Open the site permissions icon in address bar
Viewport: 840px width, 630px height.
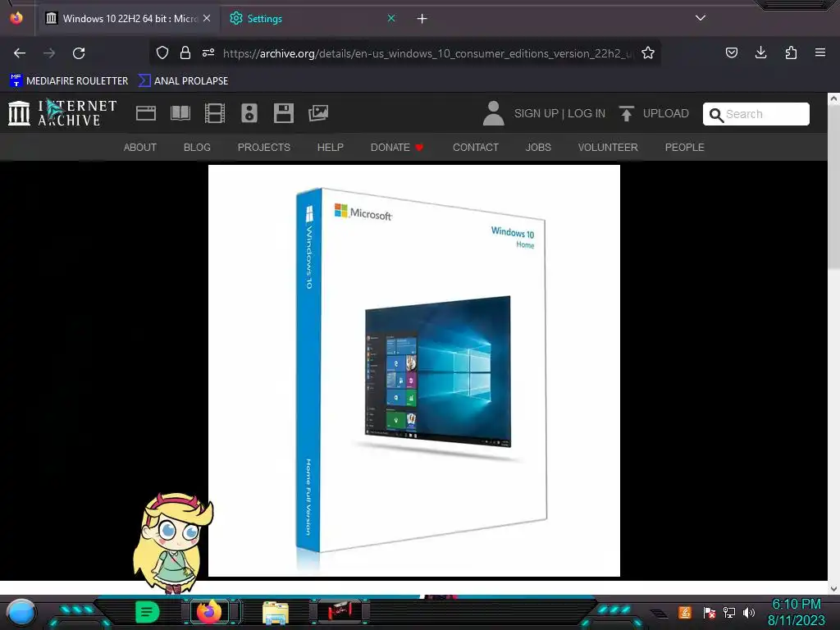point(208,52)
